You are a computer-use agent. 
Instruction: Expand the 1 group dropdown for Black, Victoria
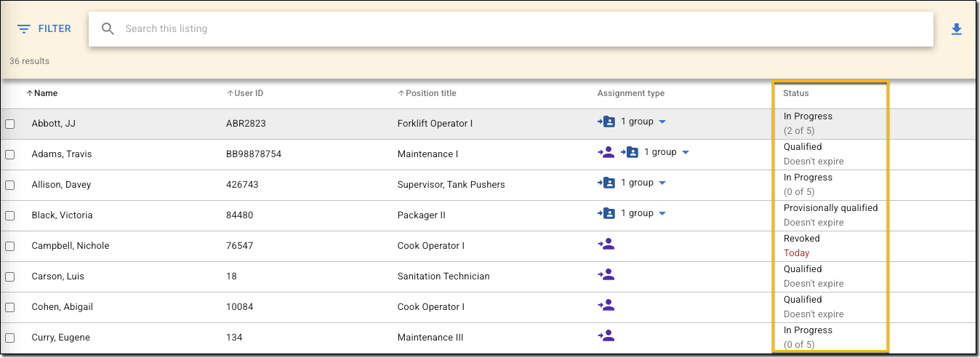point(662,214)
